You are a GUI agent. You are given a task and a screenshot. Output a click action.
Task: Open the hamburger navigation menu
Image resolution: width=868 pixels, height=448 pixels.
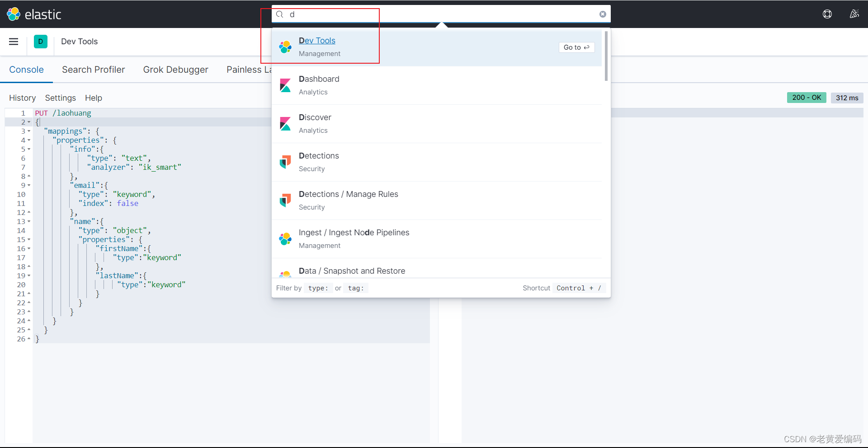click(x=14, y=42)
